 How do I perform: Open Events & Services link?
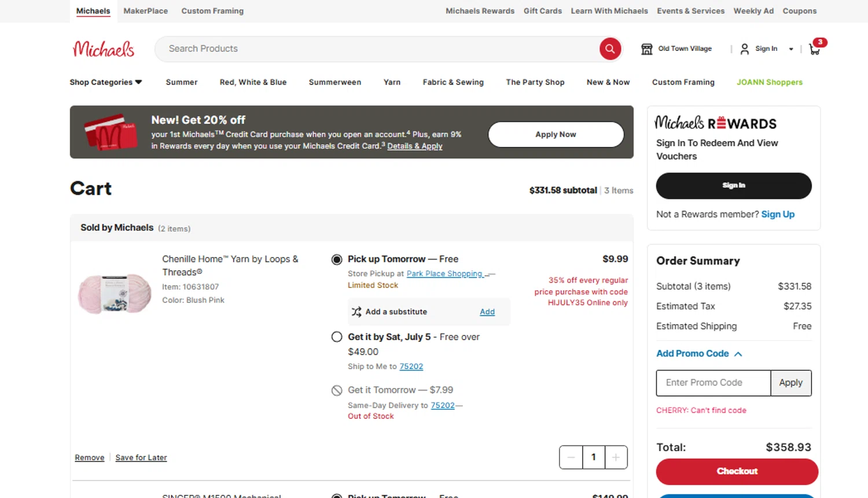point(690,11)
